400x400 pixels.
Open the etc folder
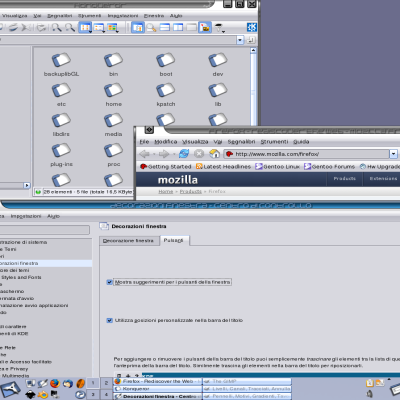click(x=61, y=95)
